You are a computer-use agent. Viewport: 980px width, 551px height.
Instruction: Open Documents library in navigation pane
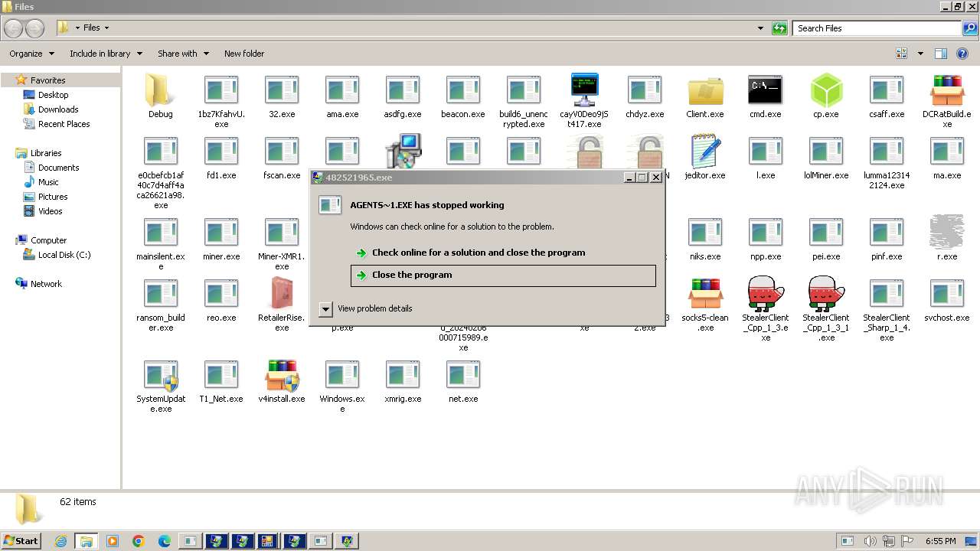[58, 168]
